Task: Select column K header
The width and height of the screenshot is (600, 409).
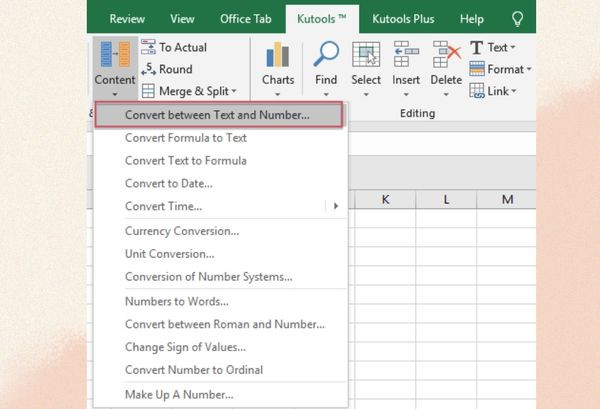Action: coord(385,199)
